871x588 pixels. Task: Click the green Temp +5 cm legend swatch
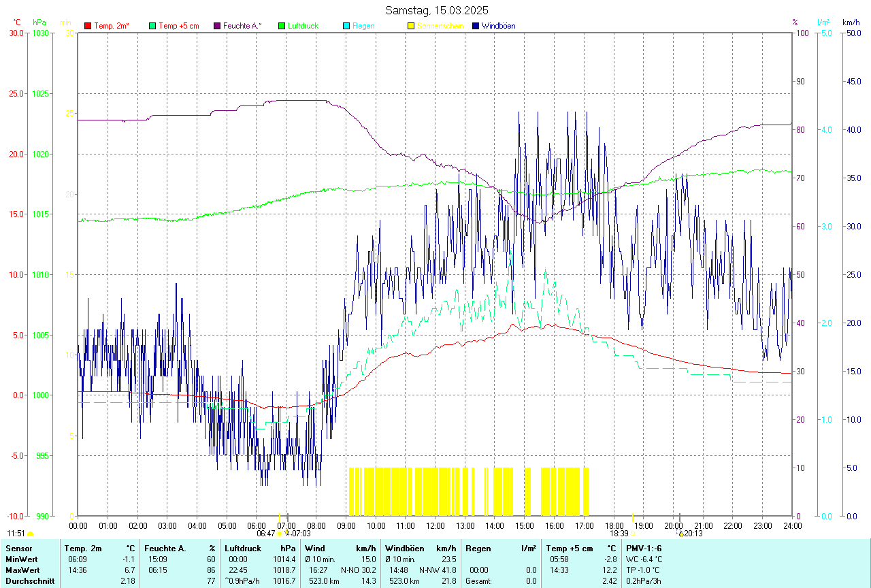point(152,26)
